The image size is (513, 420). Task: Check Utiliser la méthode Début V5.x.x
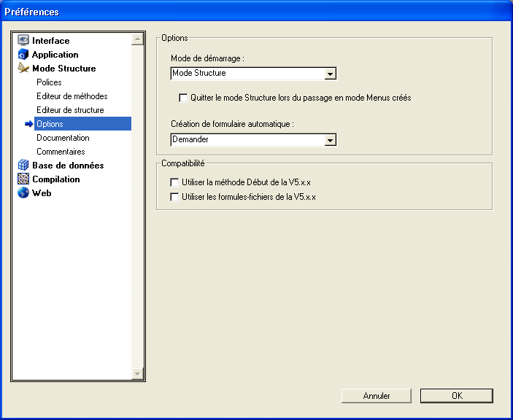[174, 182]
